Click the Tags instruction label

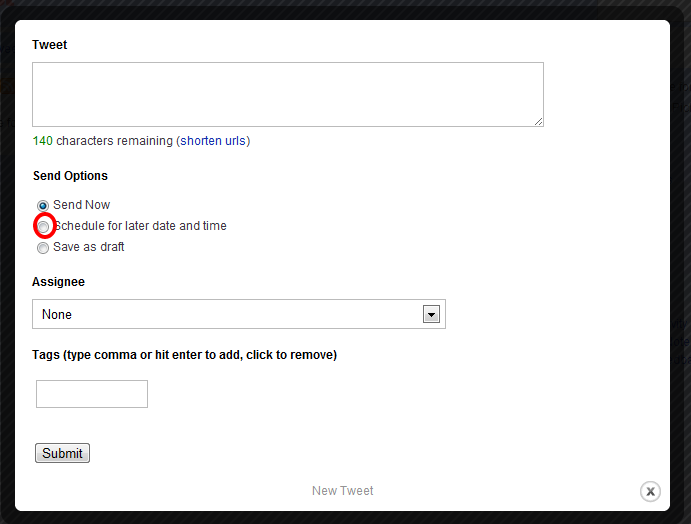184,355
